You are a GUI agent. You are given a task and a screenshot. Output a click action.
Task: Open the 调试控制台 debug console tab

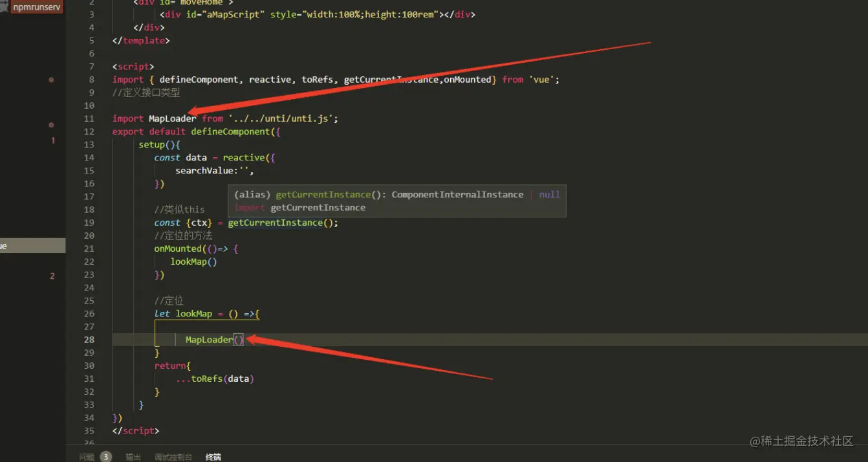click(x=173, y=457)
